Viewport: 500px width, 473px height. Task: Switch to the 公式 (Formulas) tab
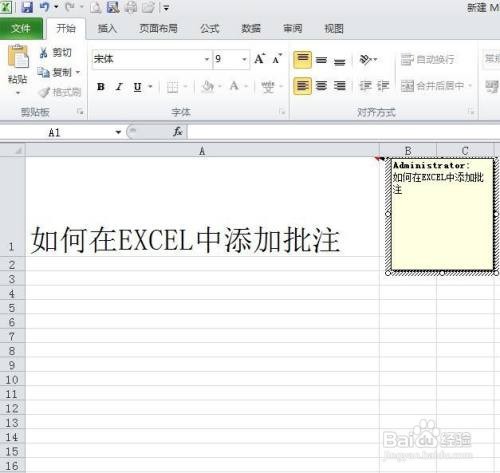click(x=210, y=29)
